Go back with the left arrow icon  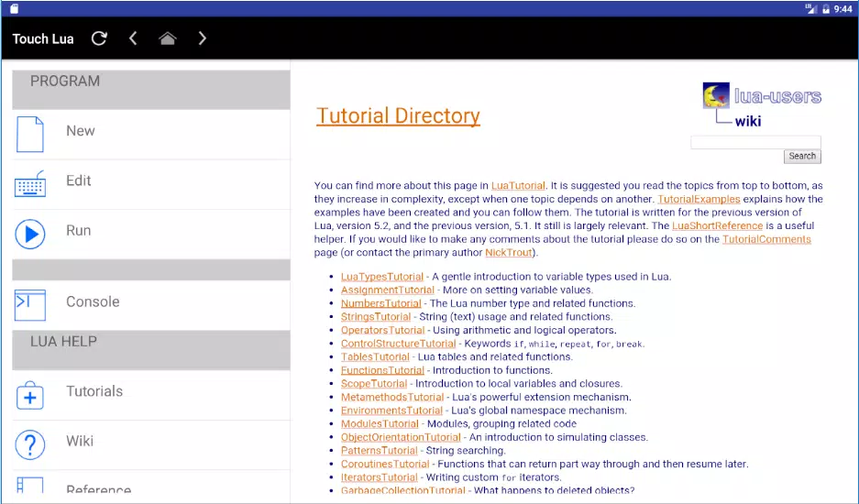tap(133, 38)
